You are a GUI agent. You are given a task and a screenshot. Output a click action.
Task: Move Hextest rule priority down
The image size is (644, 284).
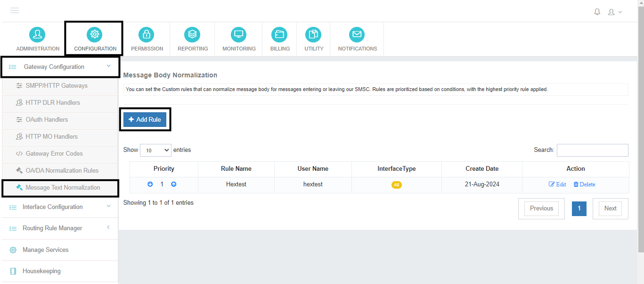(150, 184)
